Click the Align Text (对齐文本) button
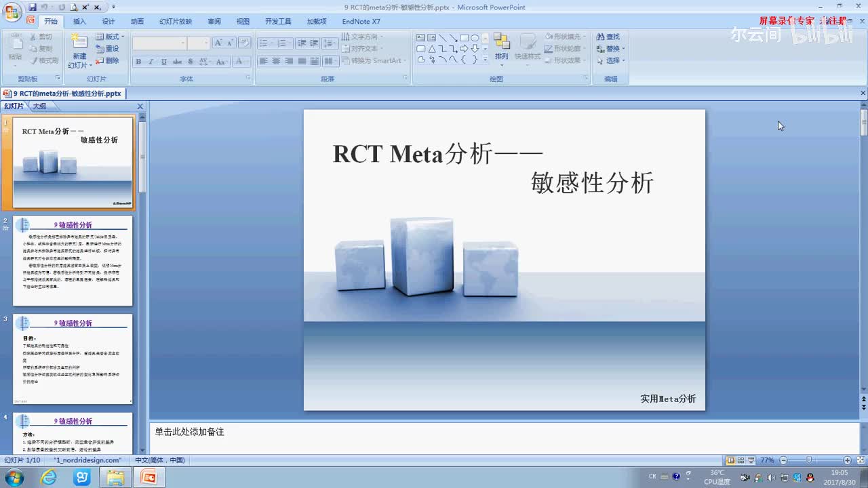868x488 pixels. coord(362,49)
